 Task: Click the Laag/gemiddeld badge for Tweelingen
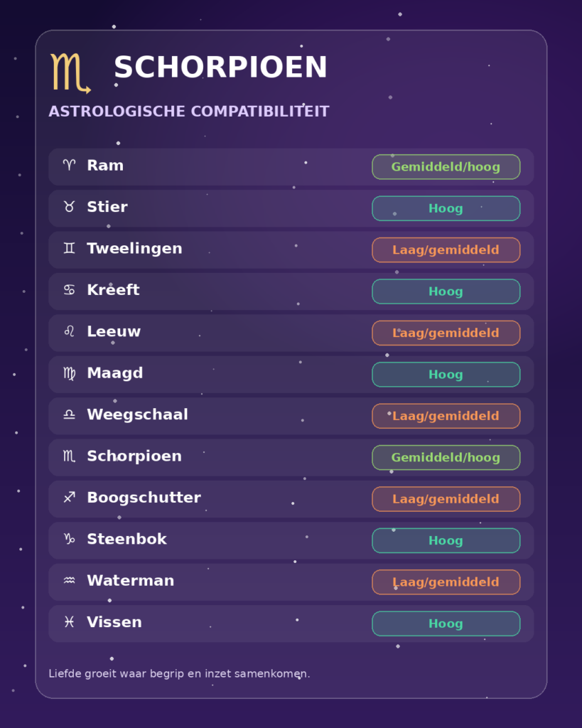tap(446, 250)
